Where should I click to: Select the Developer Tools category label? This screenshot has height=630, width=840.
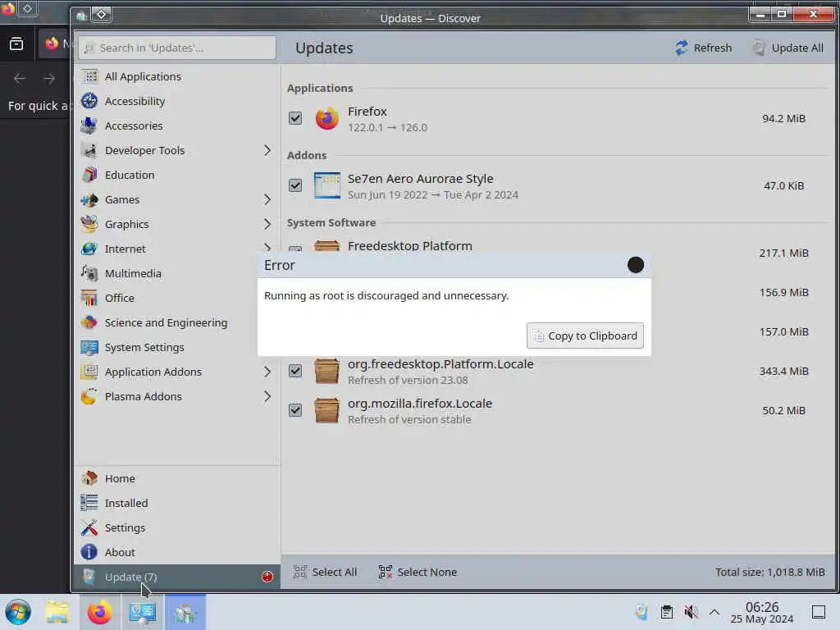point(144,151)
